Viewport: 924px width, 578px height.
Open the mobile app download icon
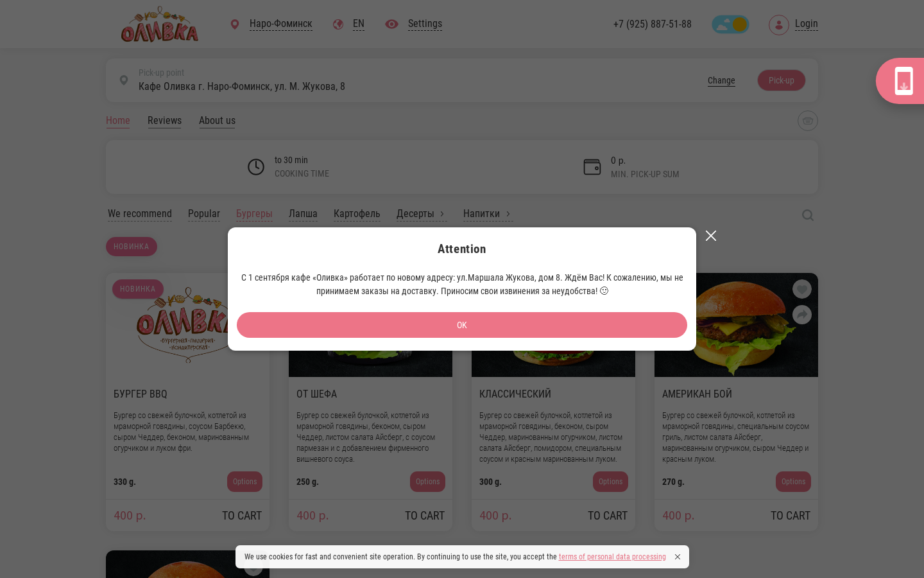pyautogui.click(x=903, y=81)
